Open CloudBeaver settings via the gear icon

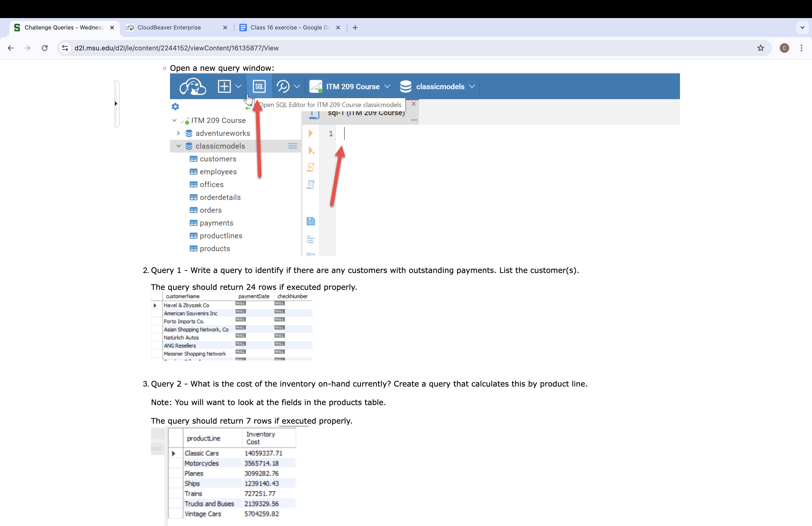(x=175, y=106)
